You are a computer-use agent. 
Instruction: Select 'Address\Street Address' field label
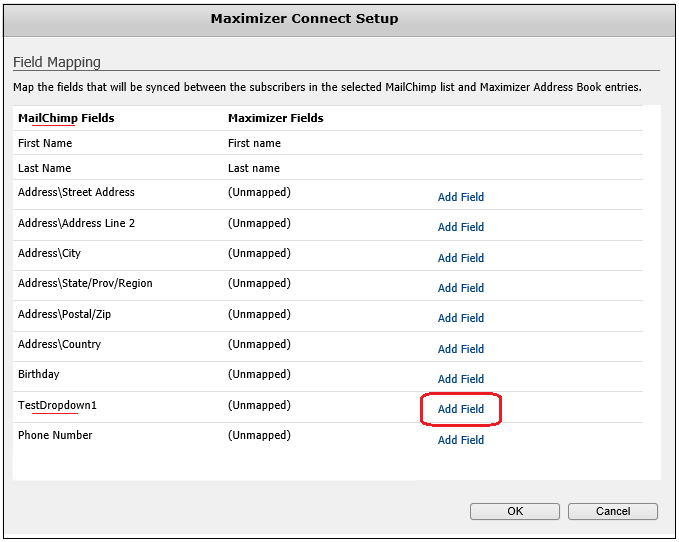(76, 192)
